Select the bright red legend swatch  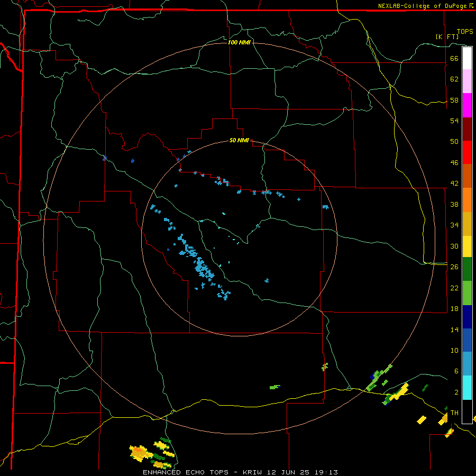(x=467, y=152)
